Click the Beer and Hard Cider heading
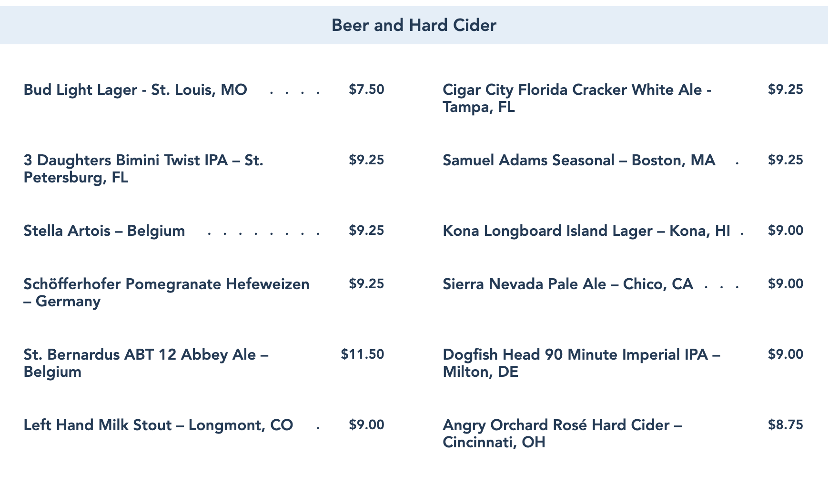Viewport: 828px width, 504px height. coord(414,25)
